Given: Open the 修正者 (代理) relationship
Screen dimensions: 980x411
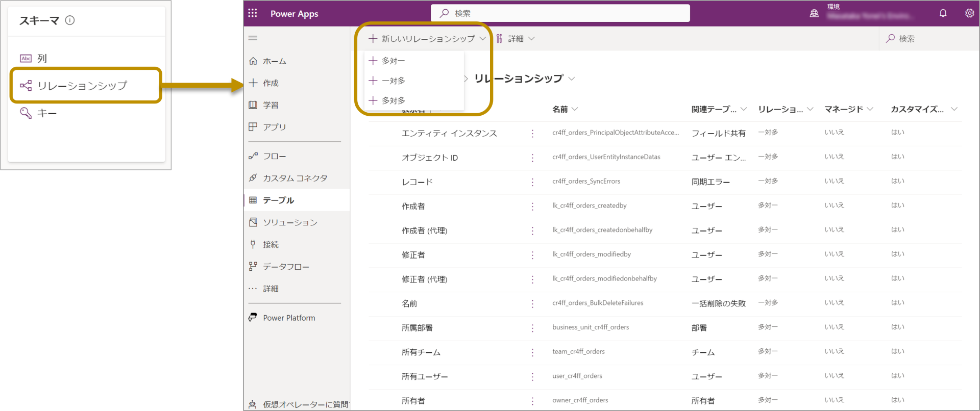Looking at the screenshot, I should tap(424, 279).
